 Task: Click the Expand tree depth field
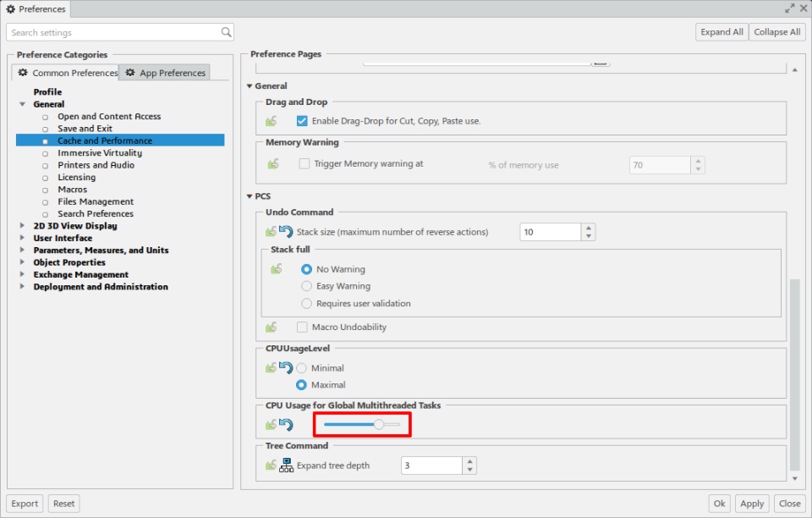tap(431, 466)
